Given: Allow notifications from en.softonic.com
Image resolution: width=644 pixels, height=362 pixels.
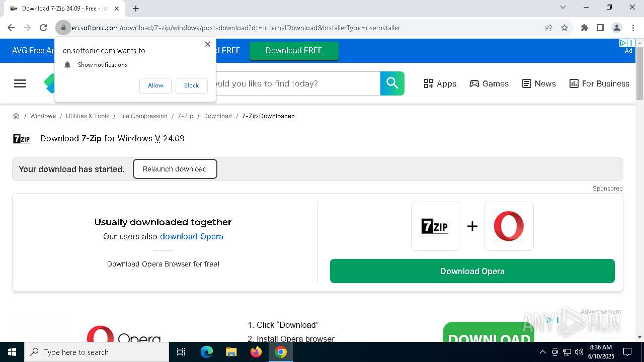Looking at the screenshot, I should [x=155, y=85].
